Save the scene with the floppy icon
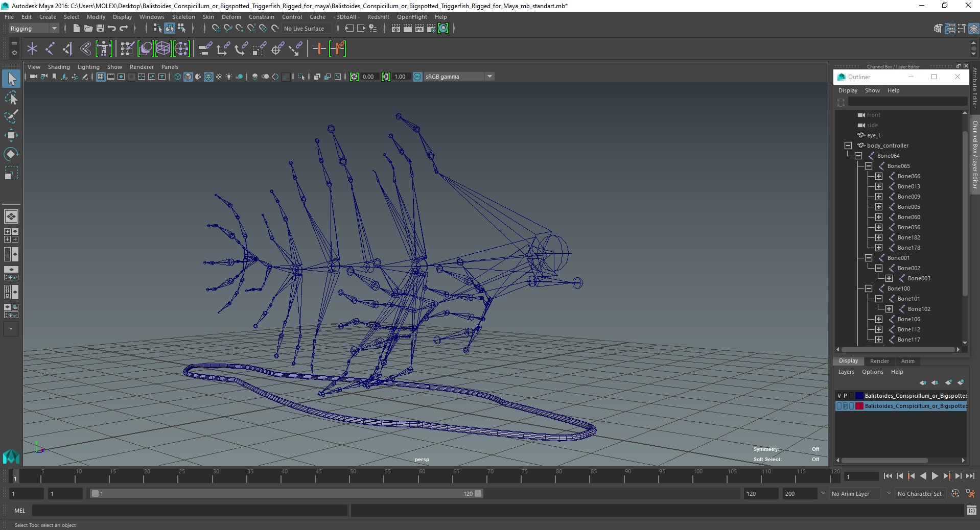 point(100,29)
